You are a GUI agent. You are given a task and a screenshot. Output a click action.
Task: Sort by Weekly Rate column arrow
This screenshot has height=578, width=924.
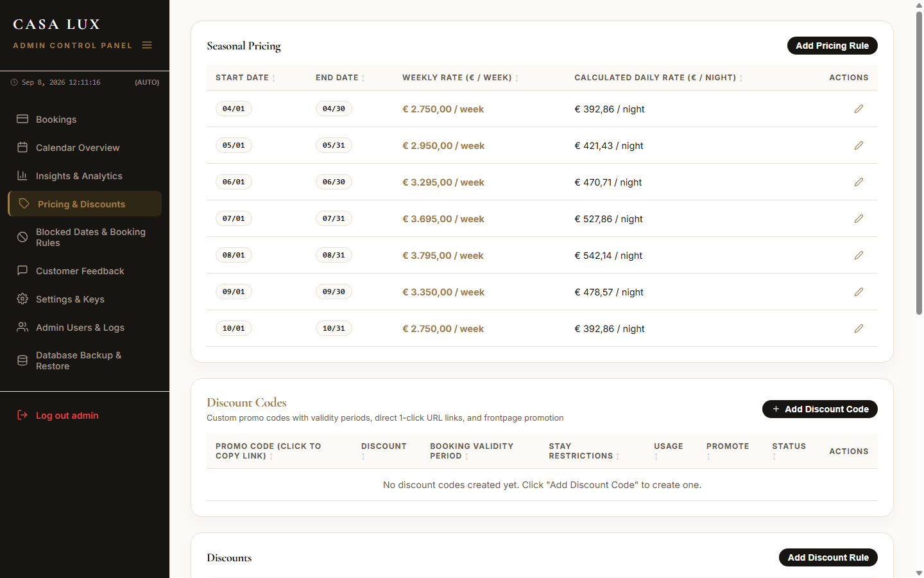point(517,78)
